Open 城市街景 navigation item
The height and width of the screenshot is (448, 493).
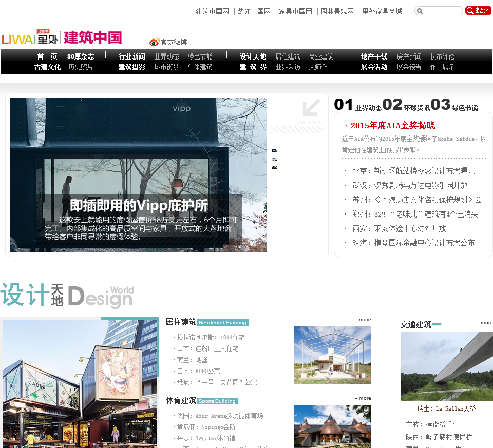click(x=166, y=67)
